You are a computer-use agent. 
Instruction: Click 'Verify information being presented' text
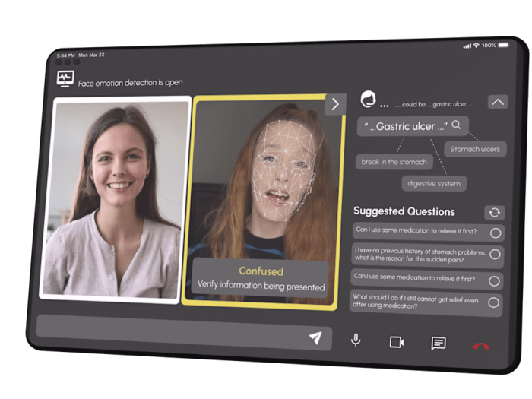(261, 286)
